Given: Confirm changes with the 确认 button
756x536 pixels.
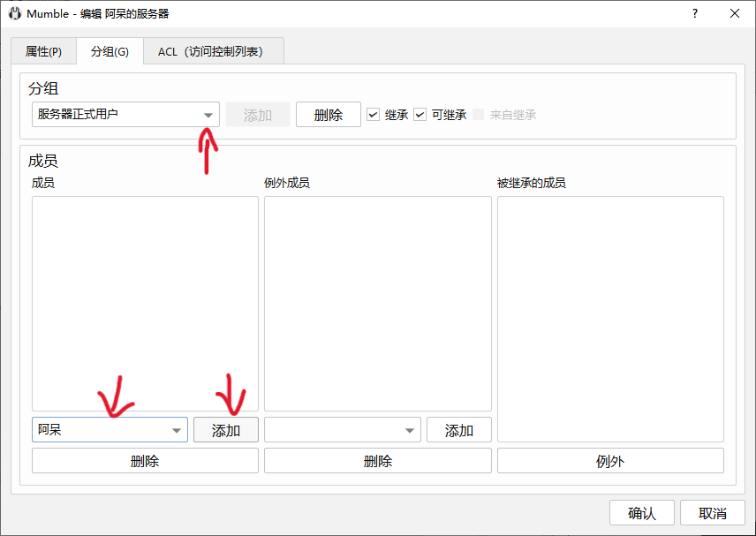Looking at the screenshot, I should pyautogui.click(x=641, y=513).
